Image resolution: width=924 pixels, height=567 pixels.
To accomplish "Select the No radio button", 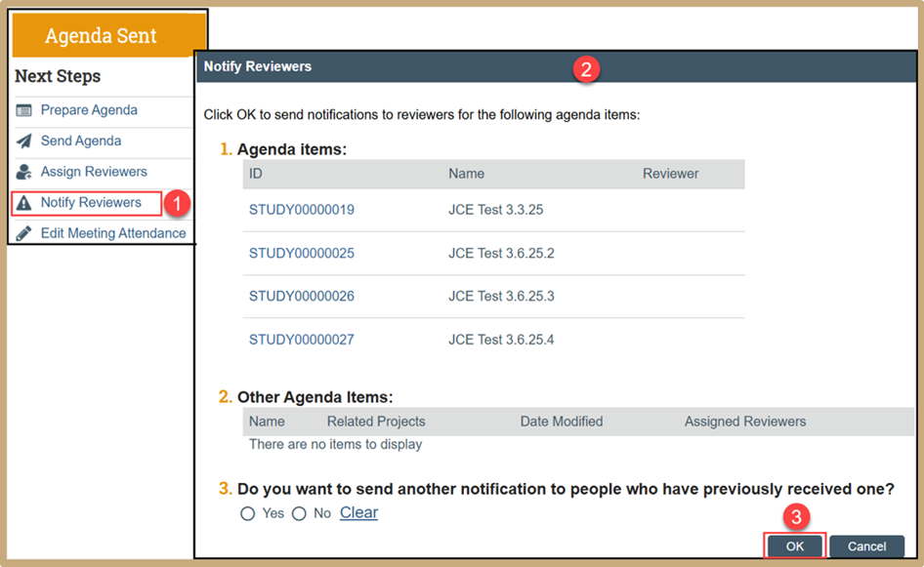I will pyautogui.click(x=299, y=513).
